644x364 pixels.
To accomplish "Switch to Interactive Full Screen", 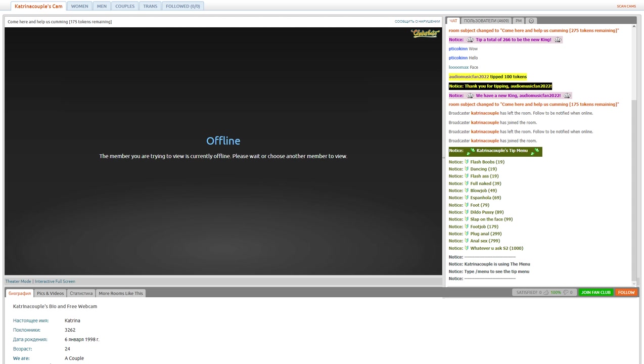I will pos(55,281).
